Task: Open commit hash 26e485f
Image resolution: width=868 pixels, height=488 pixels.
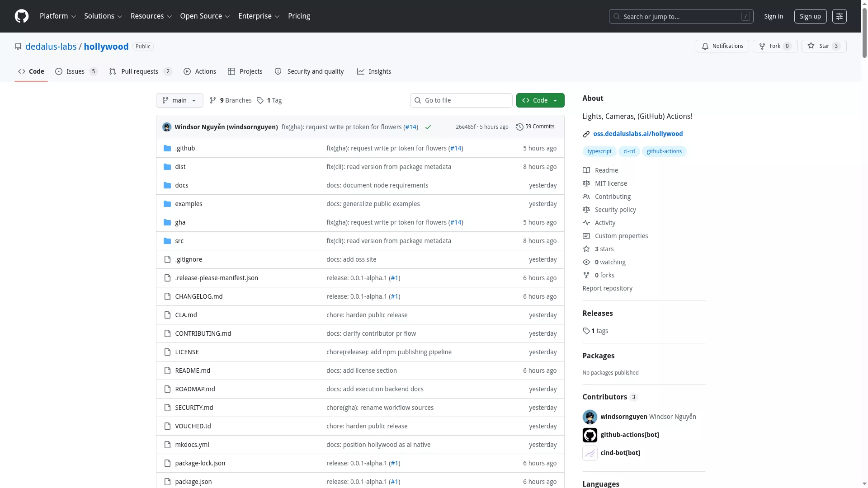Action: tap(465, 127)
